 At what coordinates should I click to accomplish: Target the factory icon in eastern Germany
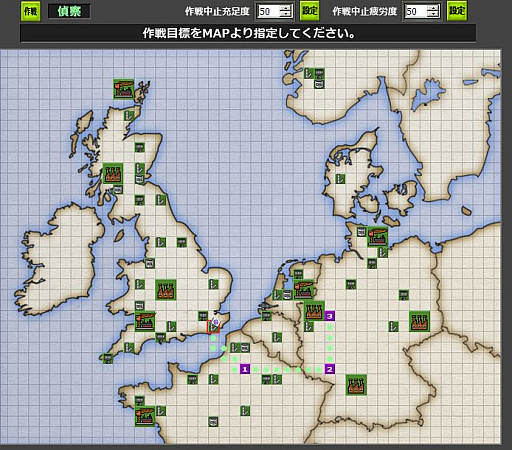(419, 321)
